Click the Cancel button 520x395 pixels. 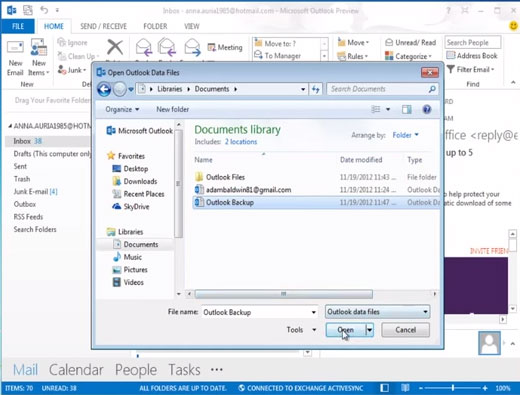pyautogui.click(x=405, y=330)
